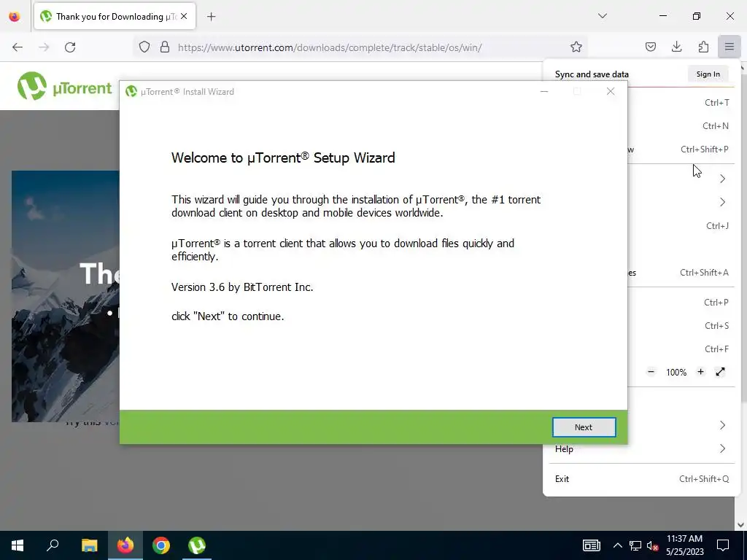Select the Sync and save data entry
This screenshot has width=747, height=560.
tap(592, 74)
